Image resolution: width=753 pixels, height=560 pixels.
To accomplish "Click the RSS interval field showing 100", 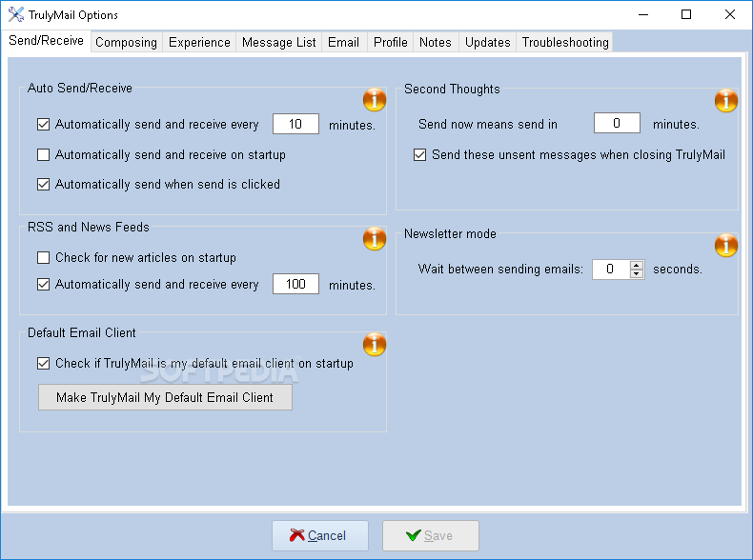I will [295, 284].
